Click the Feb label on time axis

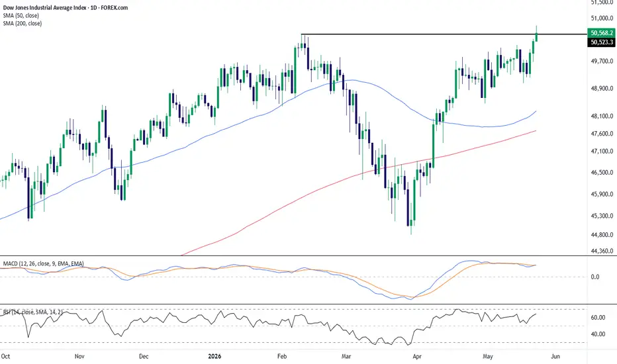coord(282,356)
